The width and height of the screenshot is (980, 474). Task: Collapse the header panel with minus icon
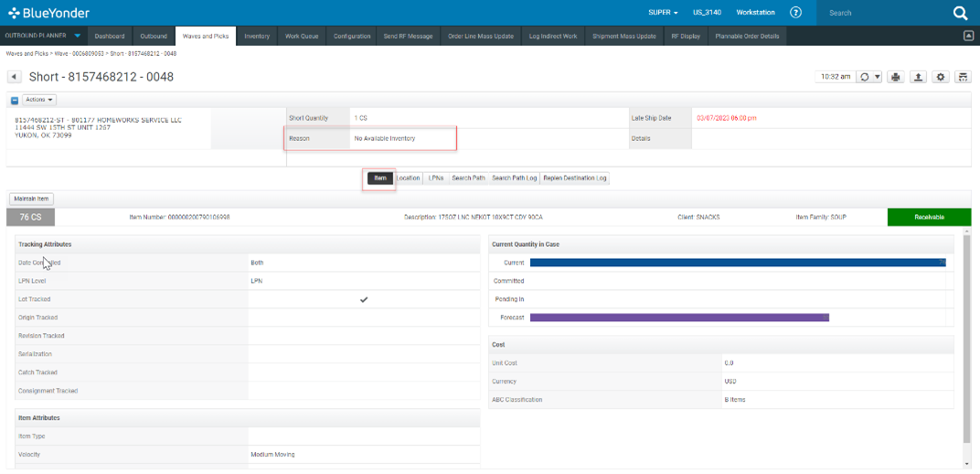tap(15, 100)
